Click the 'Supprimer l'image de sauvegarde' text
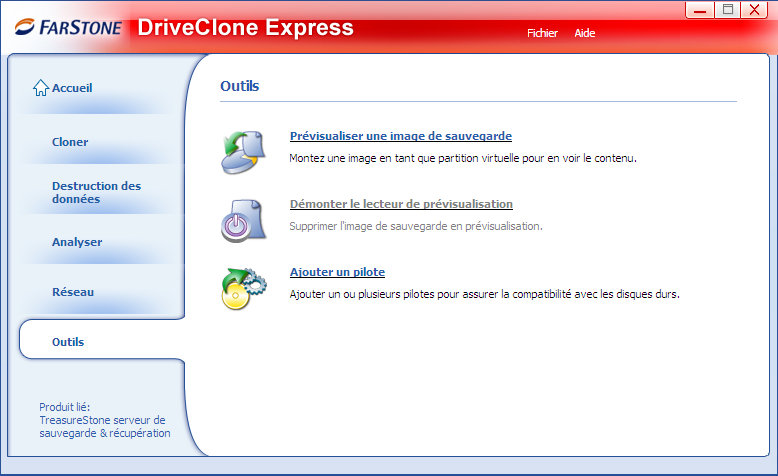This screenshot has width=778, height=476. pyautogui.click(x=416, y=226)
